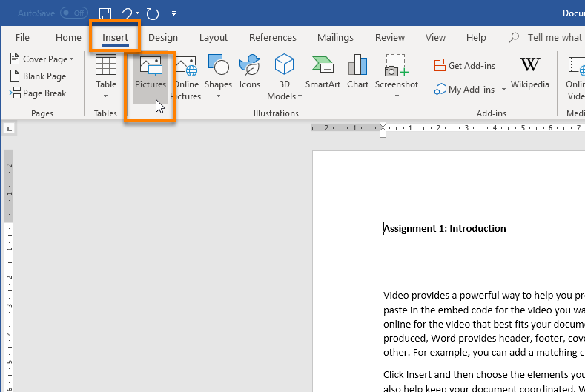
Task: Click the Screenshot camera icon
Action: [396, 65]
